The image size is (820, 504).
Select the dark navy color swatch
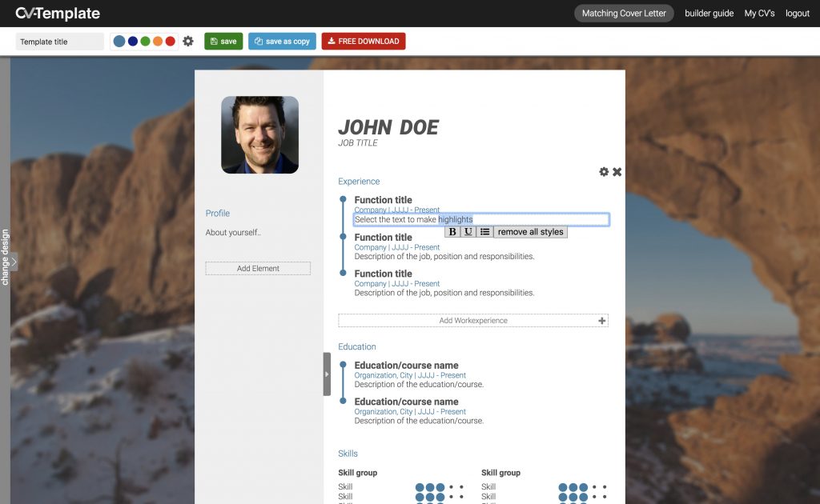[133, 42]
